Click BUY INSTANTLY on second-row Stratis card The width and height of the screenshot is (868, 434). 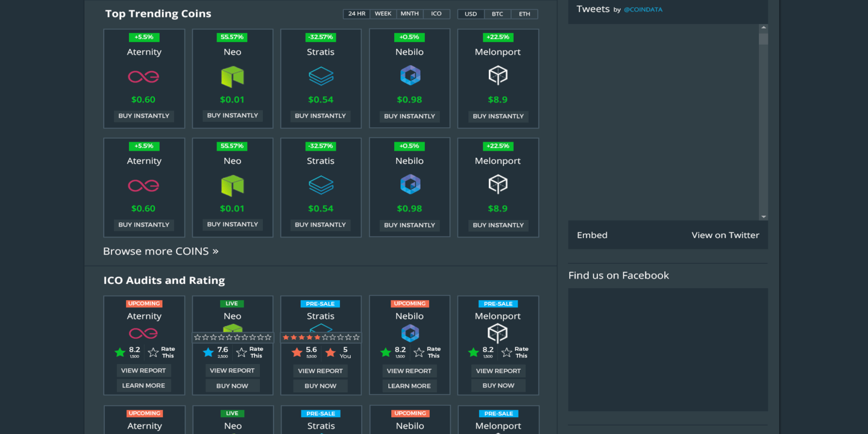[x=321, y=225]
